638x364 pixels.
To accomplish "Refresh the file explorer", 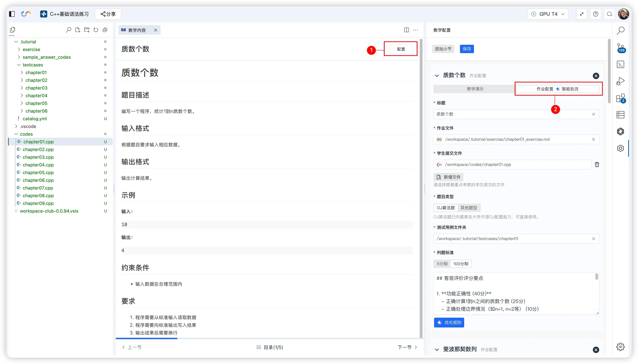I will click(96, 30).
